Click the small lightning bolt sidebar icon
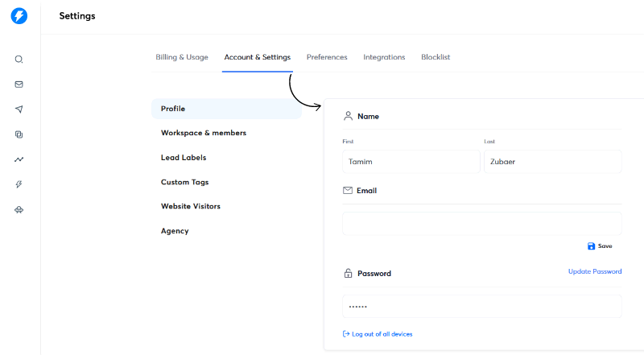This screenshot has height=355, width=644. pyautogui.click(x=19, y=184)
